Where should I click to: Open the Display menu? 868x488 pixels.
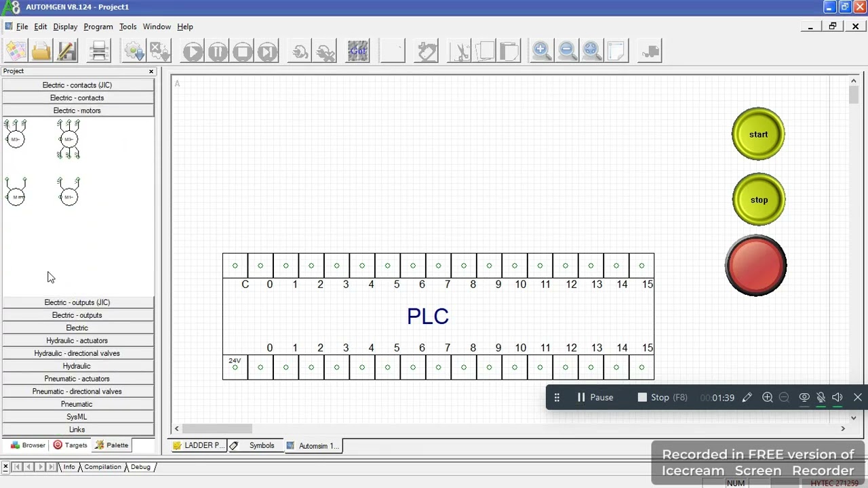[x=65, y=26]
